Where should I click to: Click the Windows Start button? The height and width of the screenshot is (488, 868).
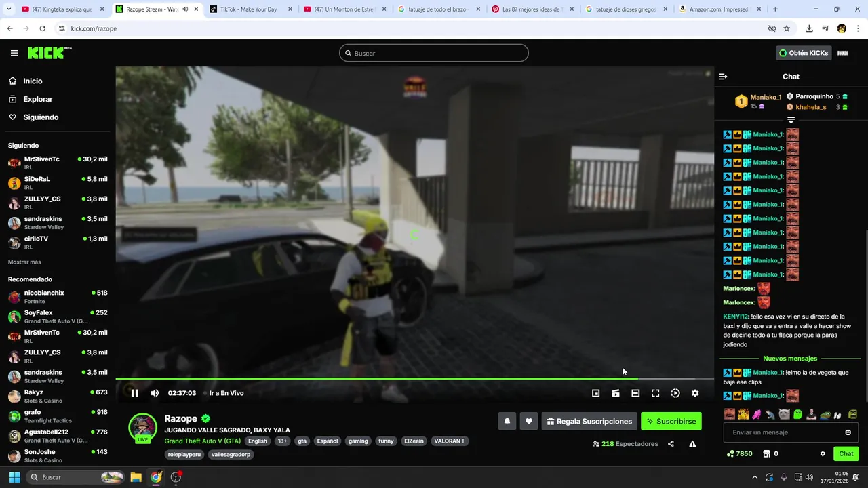14,477
